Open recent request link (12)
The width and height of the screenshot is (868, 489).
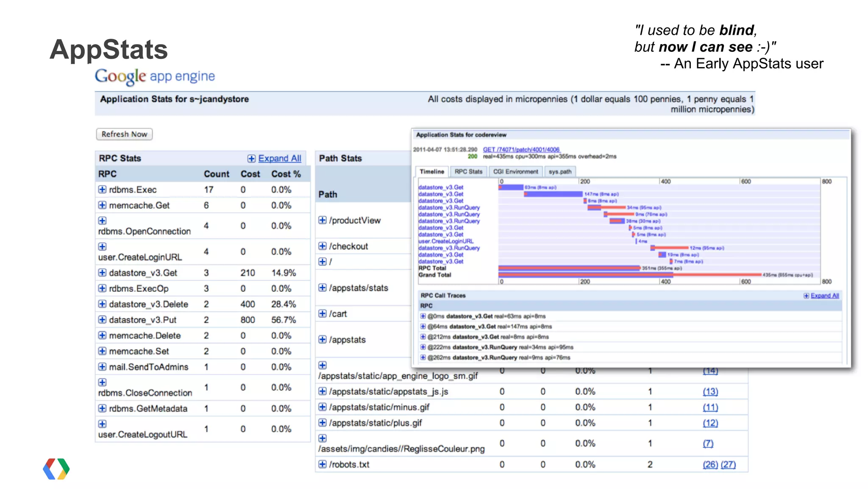coord(710,423)
